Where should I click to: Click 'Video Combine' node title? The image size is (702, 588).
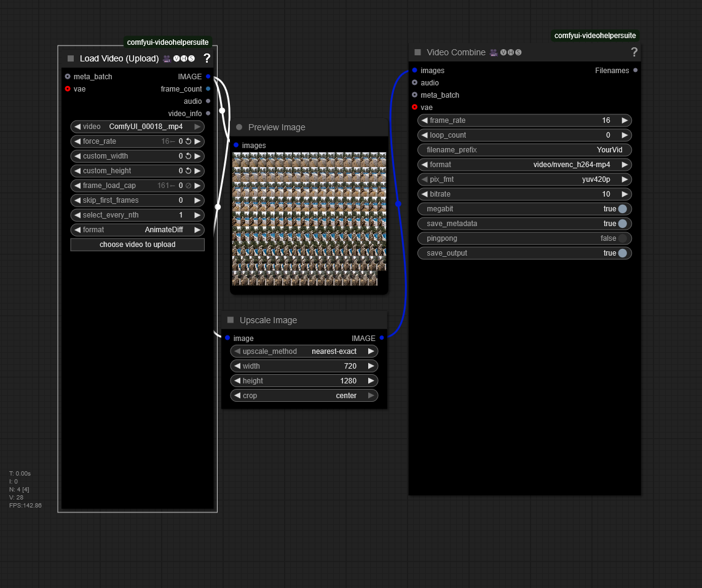point(456,52)
